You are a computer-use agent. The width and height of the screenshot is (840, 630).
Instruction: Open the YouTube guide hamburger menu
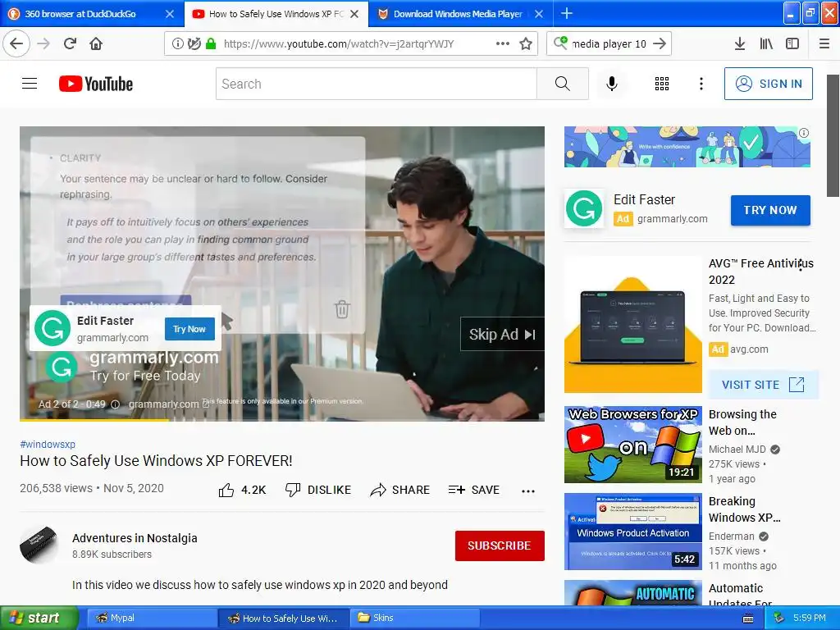[x=30, y=84]
